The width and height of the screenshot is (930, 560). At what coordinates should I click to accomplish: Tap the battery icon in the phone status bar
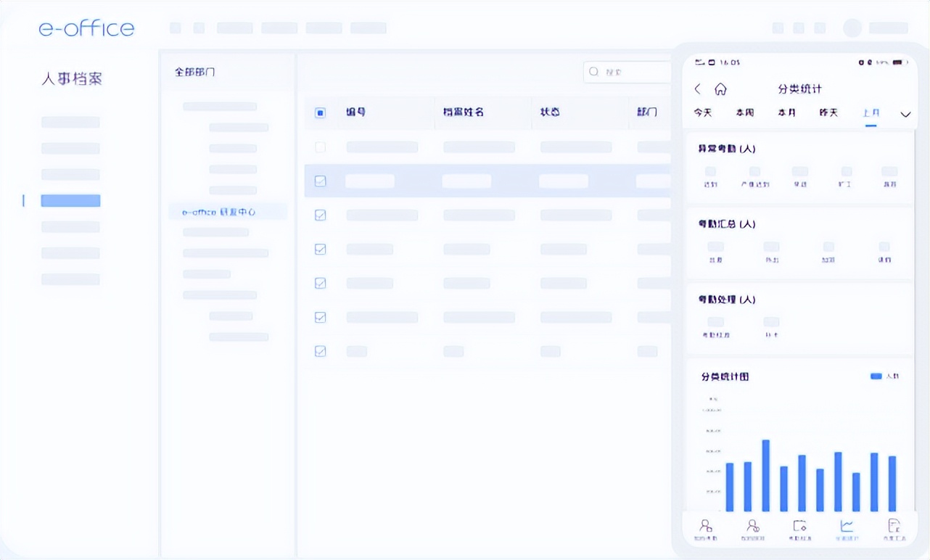(900, 62)
